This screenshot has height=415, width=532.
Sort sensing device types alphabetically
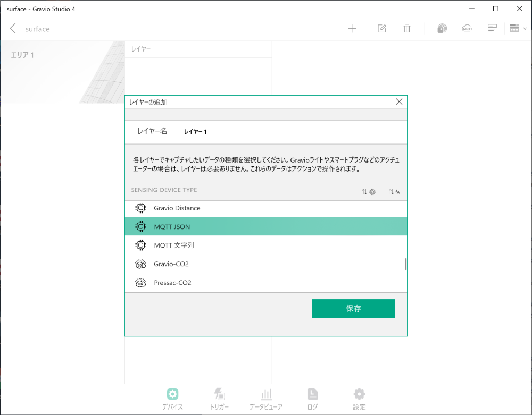click(394, 191)
